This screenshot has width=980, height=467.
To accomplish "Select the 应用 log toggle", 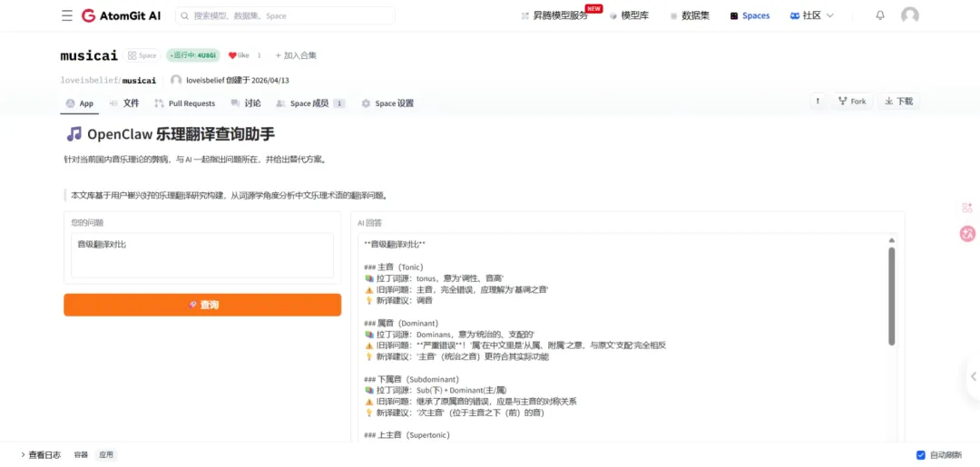I will pyautogui.click(x=105, y=455).
